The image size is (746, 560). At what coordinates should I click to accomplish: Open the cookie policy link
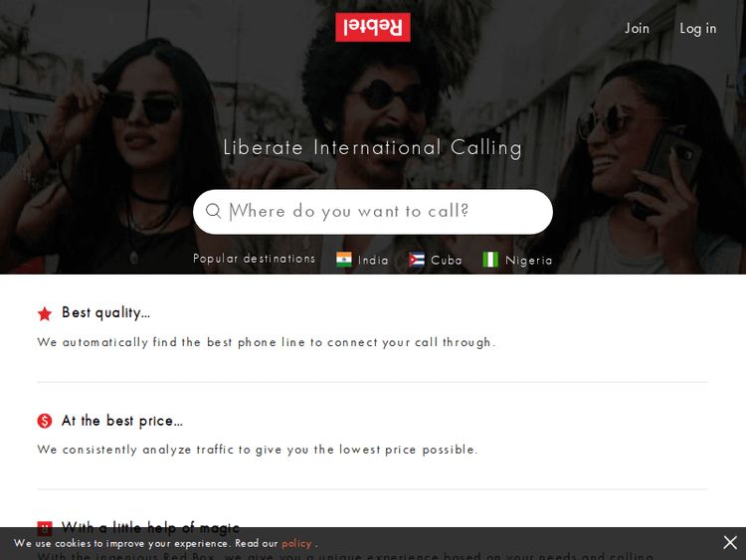pyautogui.click(x=296, y=543)
